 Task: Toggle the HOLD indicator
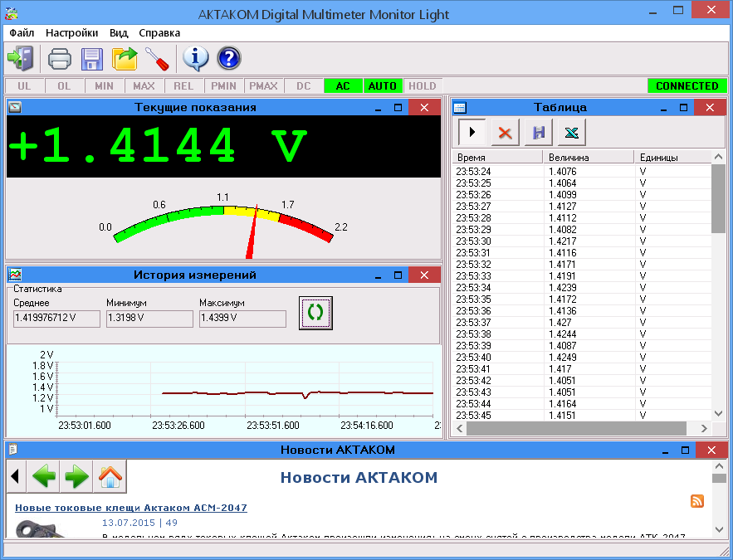pos(423,86)
